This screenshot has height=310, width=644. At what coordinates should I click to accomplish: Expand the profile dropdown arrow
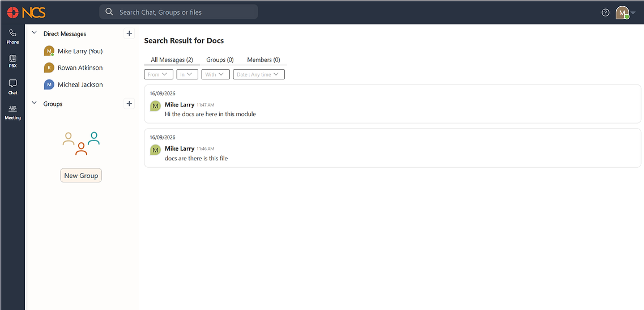(x=633, y=12)
